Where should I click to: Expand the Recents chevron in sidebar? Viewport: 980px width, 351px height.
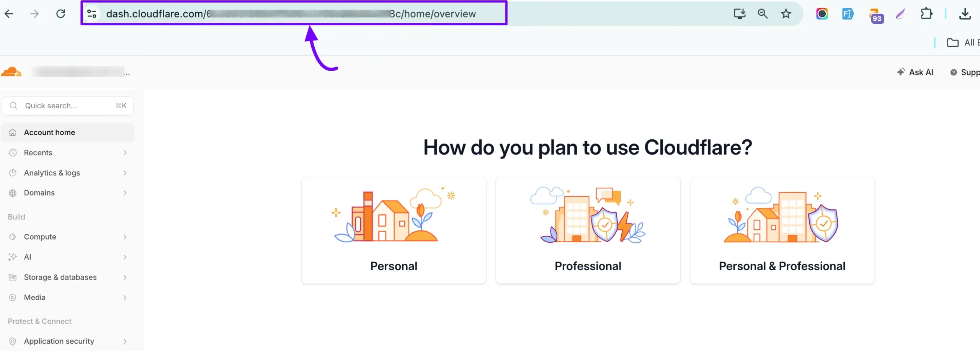tap(125, 153)
